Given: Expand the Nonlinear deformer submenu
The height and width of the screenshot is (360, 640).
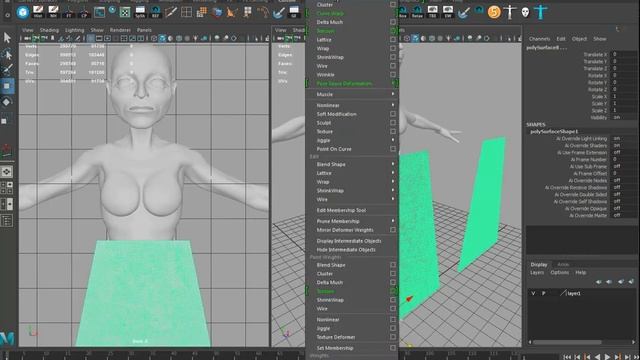Looking at the screenshot, I should [x=352, y=105].
